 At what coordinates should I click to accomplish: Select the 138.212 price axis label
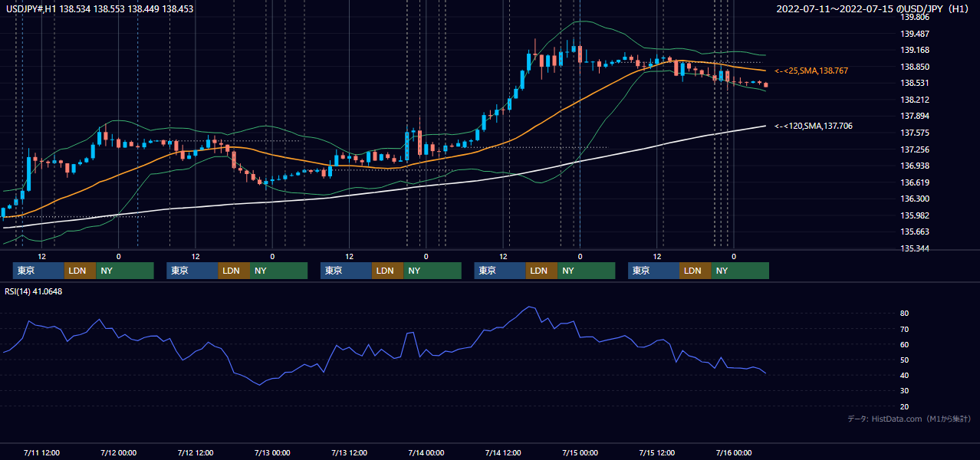coord(913,100)
